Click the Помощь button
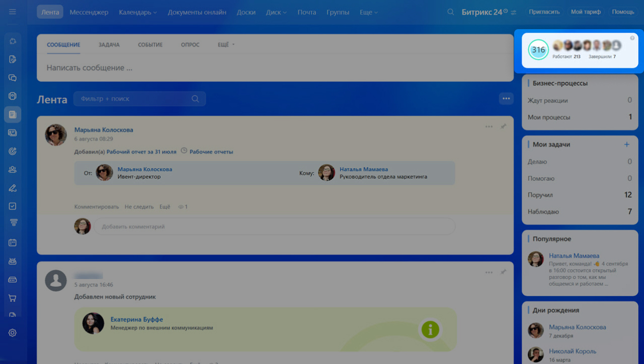 (623, 12)
